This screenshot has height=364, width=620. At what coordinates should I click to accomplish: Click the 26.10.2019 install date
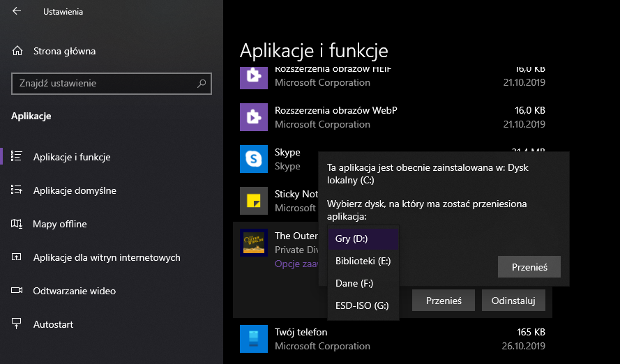(x=524, y=346)
